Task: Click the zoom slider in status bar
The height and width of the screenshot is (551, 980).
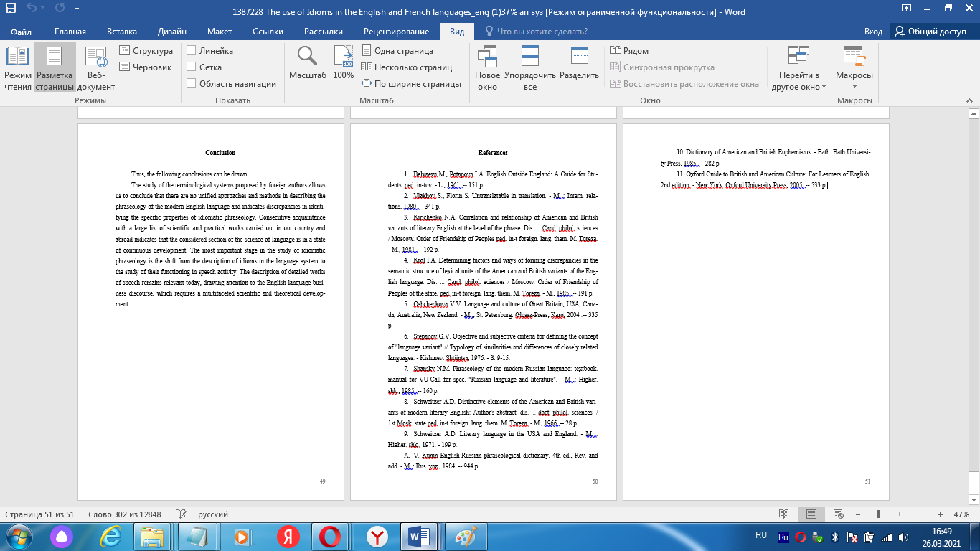Action: pos(879,514)
